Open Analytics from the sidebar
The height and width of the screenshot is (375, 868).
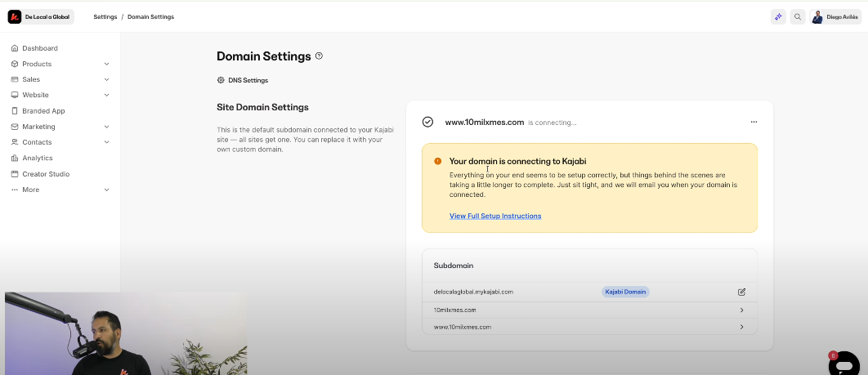(x=38, y=158)
